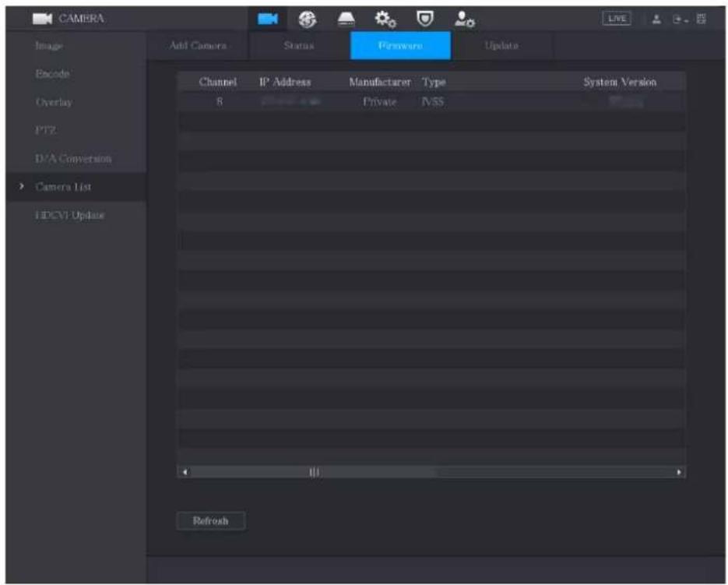The height and width of the screenshot is (585, 728).
Task: Select the channel 8 cell
Action: pos(219,102)
